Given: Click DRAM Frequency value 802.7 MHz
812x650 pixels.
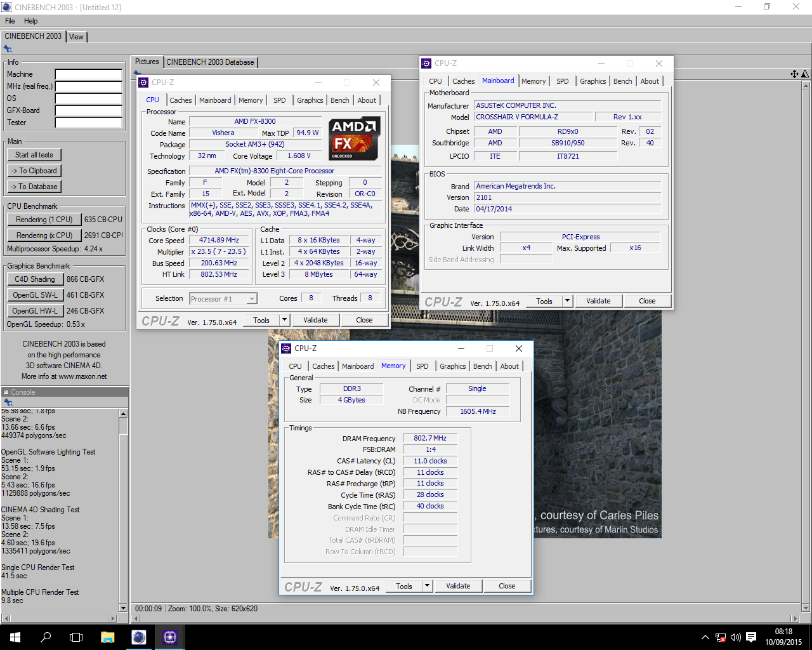Looking at the screenshot, I should click(x=430, y=438).
